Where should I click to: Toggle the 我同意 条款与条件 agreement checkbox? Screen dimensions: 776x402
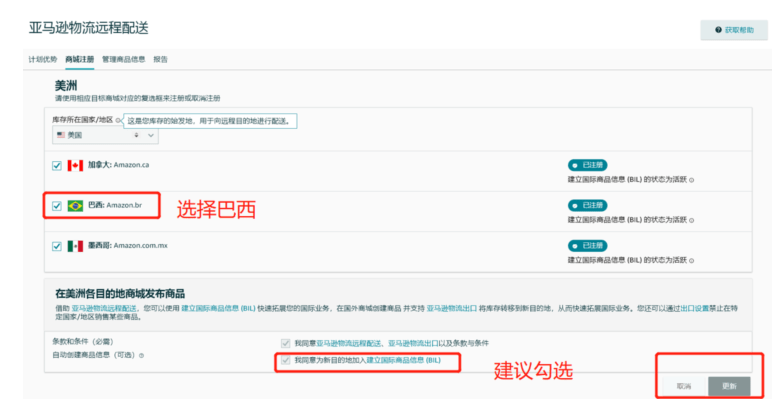tap(285, 343)
